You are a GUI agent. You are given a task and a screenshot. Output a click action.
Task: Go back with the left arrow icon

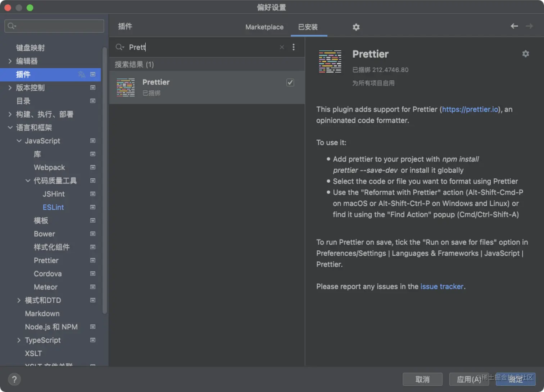pos(514,26)
